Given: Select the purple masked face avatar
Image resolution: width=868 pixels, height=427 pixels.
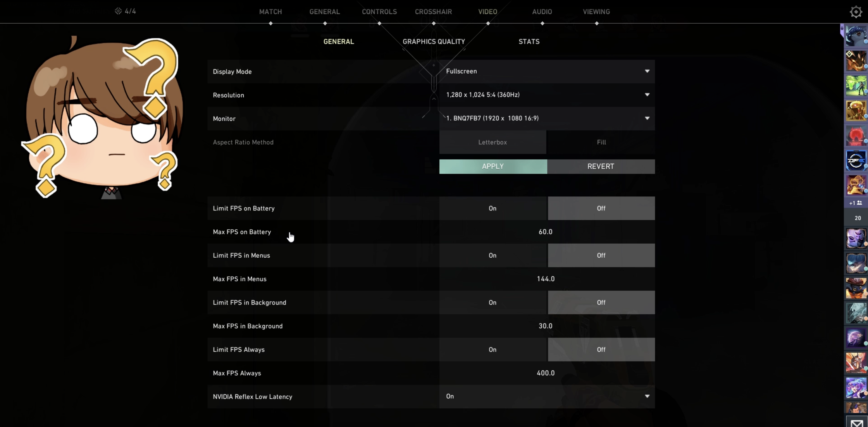Looking at the screenshot, I should tap(856, 238).
